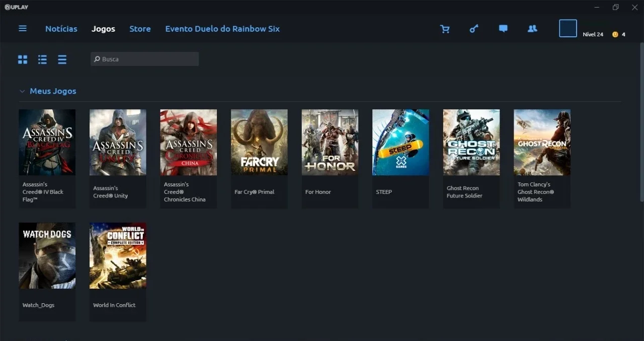Click the key activation icon
The width and height of the screenshot is (644, 341).
point(474,29)
